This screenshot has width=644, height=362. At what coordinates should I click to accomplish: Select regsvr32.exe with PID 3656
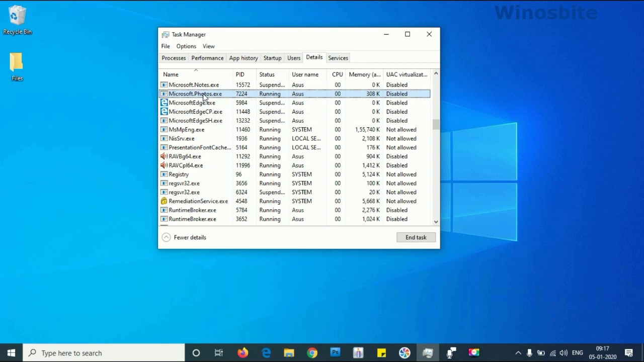click(x=295, y=184)
